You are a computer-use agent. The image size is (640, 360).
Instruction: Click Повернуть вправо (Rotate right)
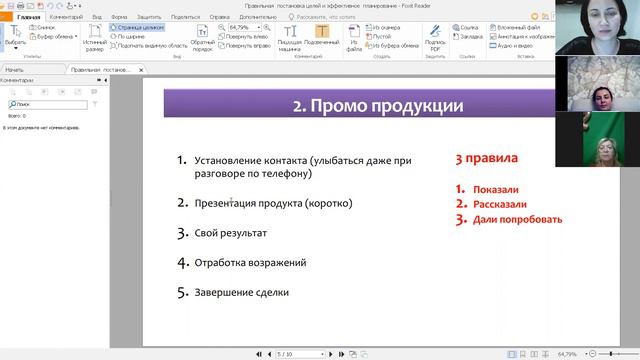(x=245, y=46)
